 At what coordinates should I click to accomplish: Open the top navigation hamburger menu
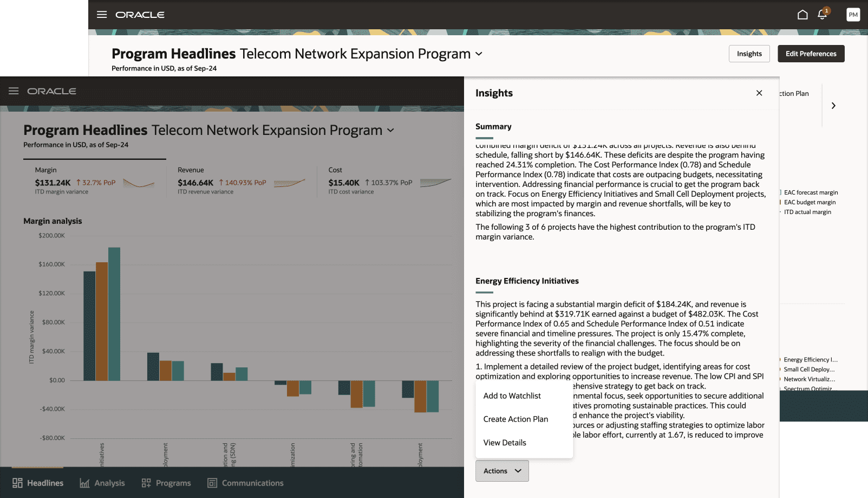click(101, 15)
